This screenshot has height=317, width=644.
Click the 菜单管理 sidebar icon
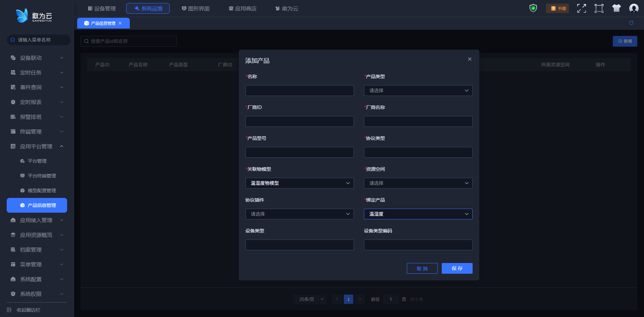tap(13, 264)
